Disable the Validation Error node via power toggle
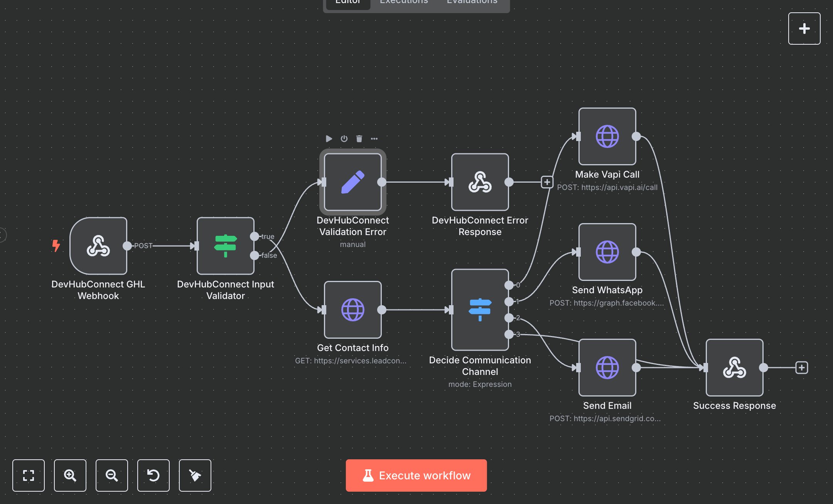Screen dimensions: 833x504 344,139
